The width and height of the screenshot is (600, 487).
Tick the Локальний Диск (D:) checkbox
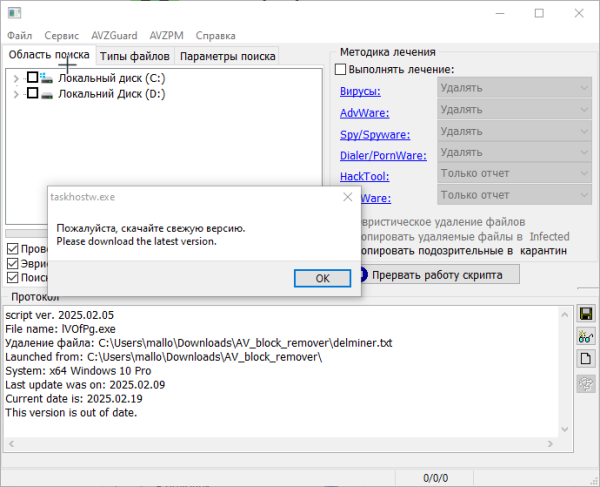tap(33, 93)
